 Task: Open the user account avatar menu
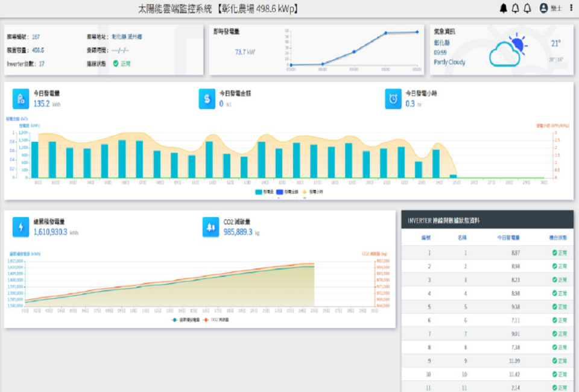[544, 8]
